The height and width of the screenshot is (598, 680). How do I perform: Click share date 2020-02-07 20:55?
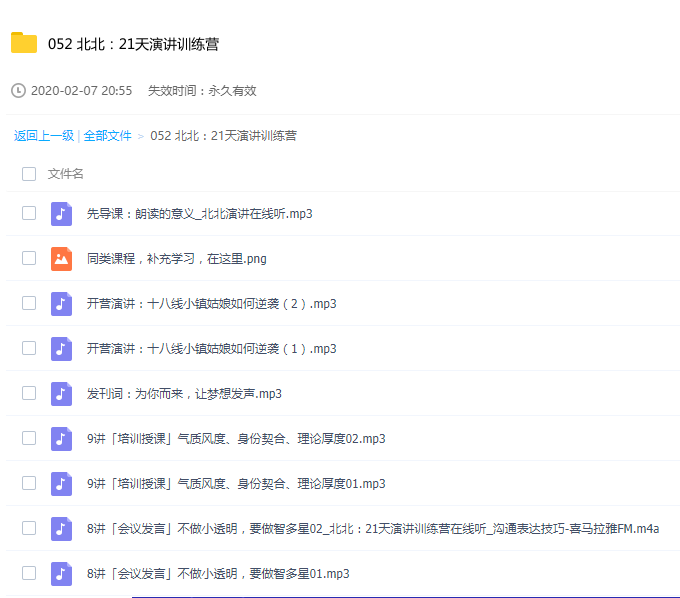82,91
